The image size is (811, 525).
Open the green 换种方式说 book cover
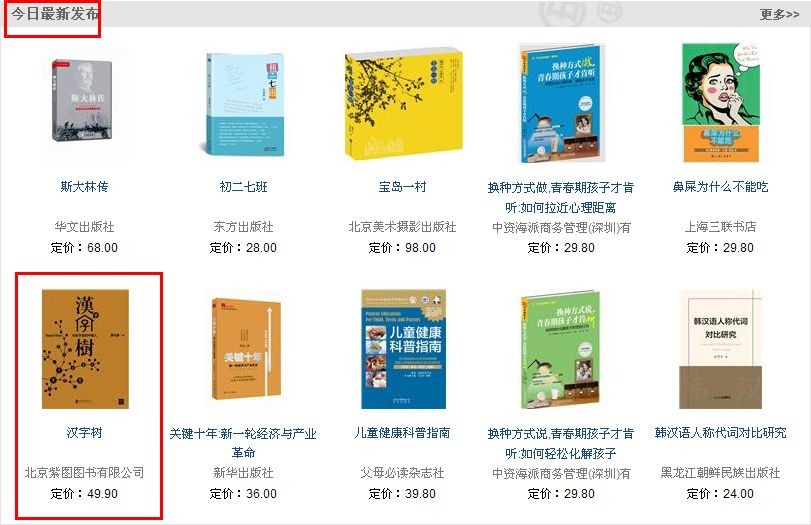[561, 349]
